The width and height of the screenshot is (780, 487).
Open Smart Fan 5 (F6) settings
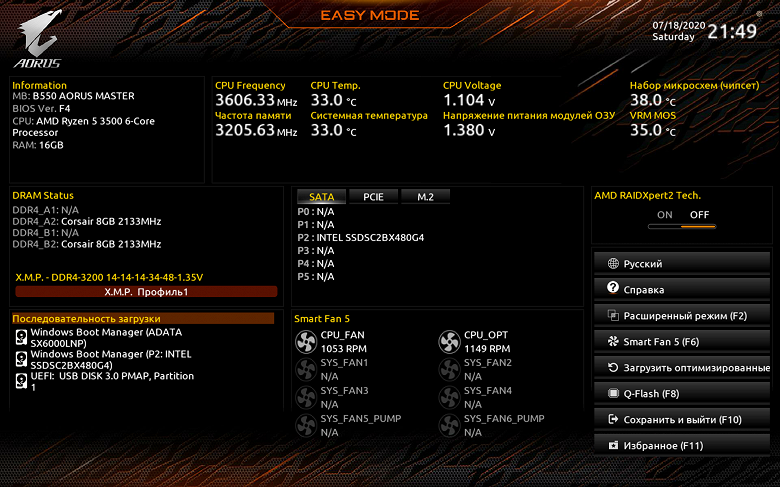tap(682, 341)
